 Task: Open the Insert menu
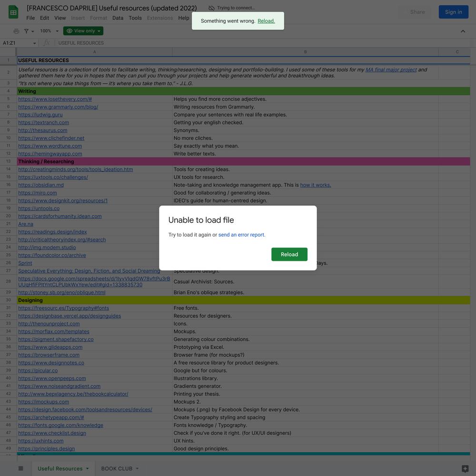click(x=78, y=18)
